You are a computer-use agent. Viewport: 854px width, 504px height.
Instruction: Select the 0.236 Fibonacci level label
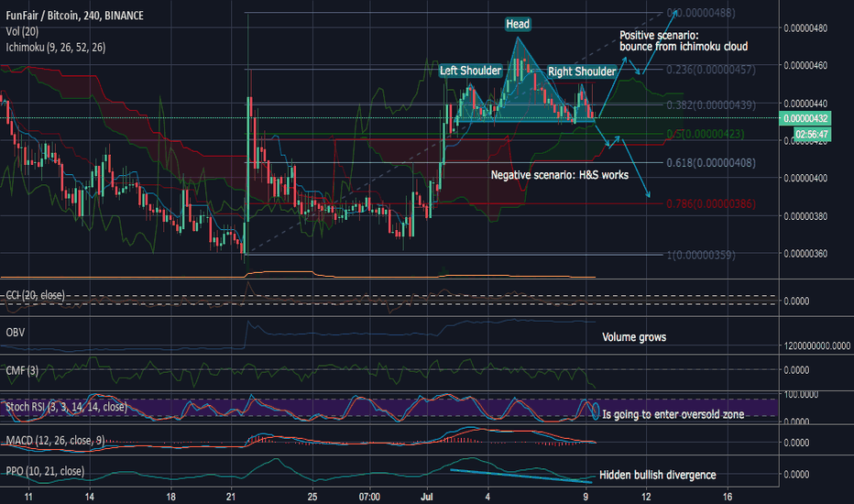pos(711,70)
